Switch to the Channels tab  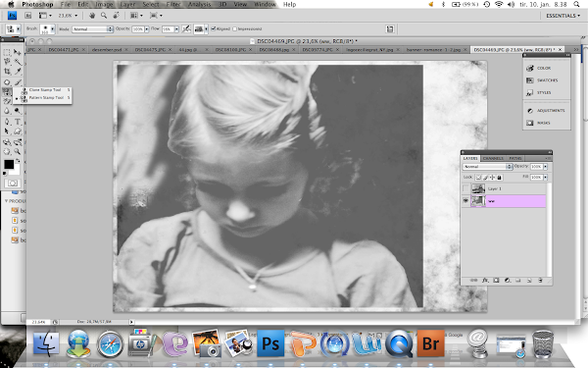coord(493,158)
